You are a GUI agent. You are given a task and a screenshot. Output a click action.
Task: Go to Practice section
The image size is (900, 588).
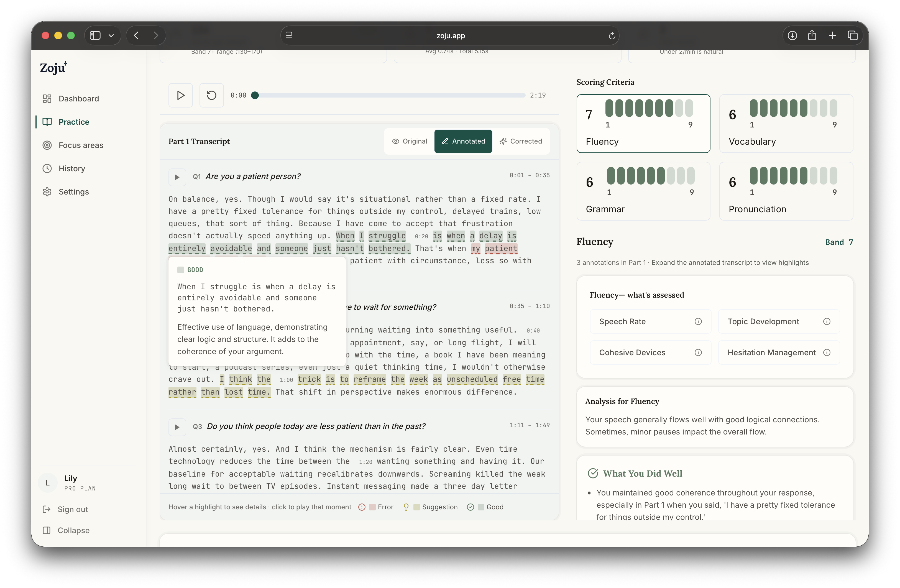tap(74, 122)
